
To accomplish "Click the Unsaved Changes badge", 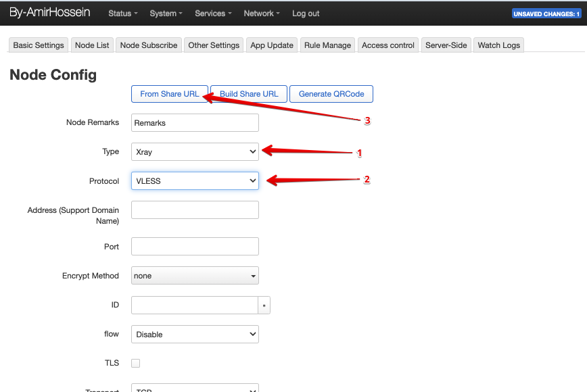I will tap(546, 14).
